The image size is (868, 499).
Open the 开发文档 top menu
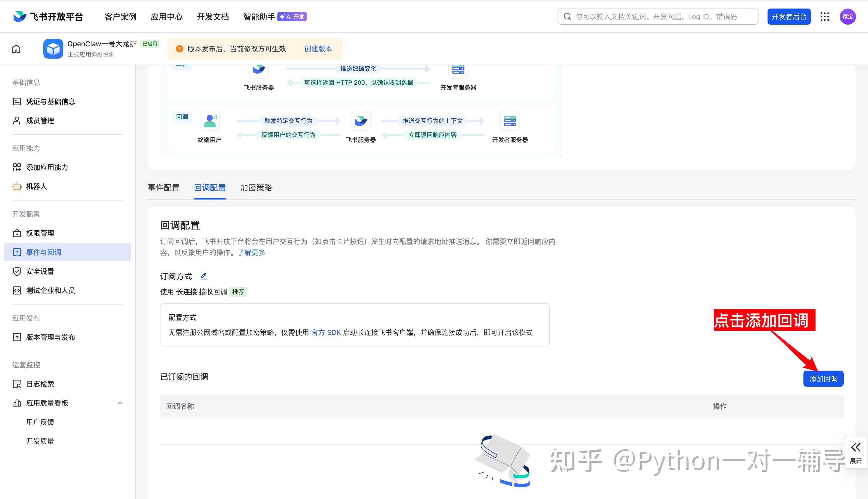click(213, 17)
